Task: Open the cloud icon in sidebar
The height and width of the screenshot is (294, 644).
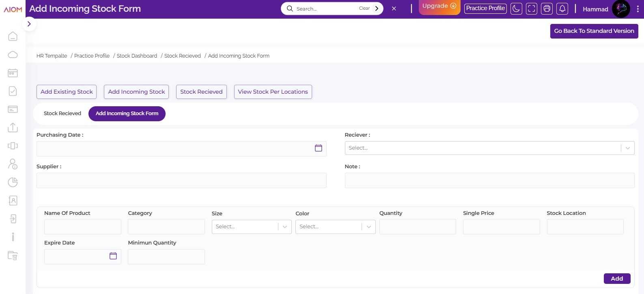Action: tap(13, 55)
